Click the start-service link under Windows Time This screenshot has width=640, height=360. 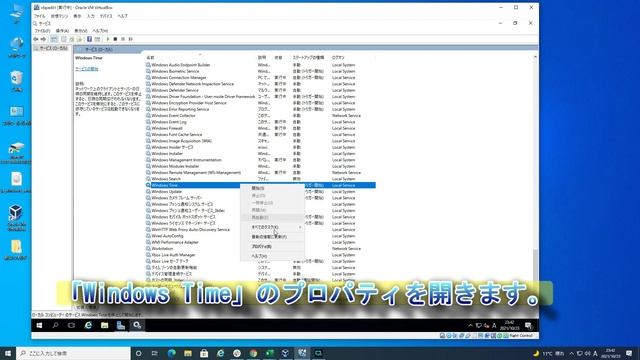[87, 69]
